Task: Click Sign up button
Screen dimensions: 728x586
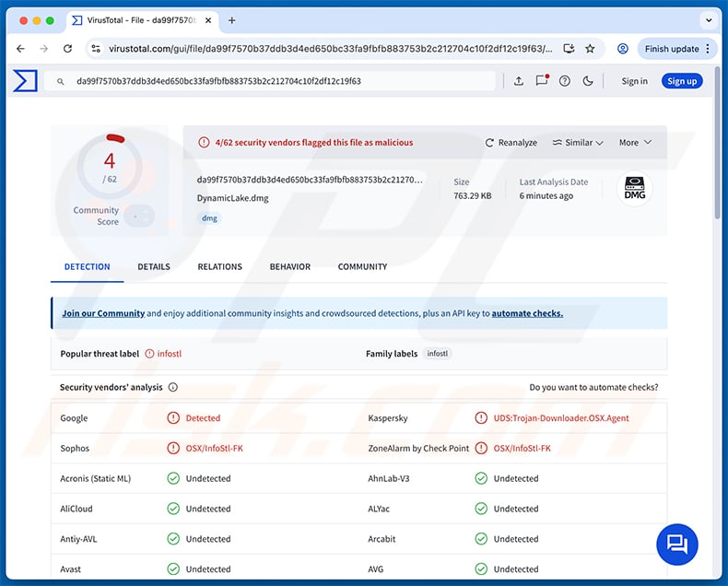Action: click(x=682, y=81)
